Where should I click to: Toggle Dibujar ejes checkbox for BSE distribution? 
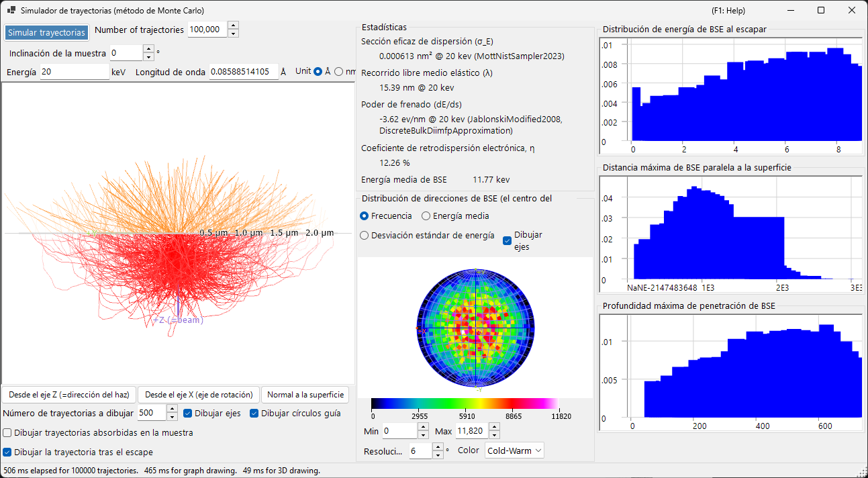pos(508,240)
